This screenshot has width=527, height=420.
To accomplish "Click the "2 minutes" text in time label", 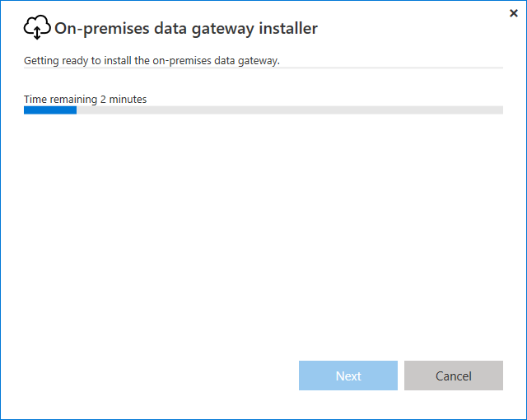I will coord(124,99).
